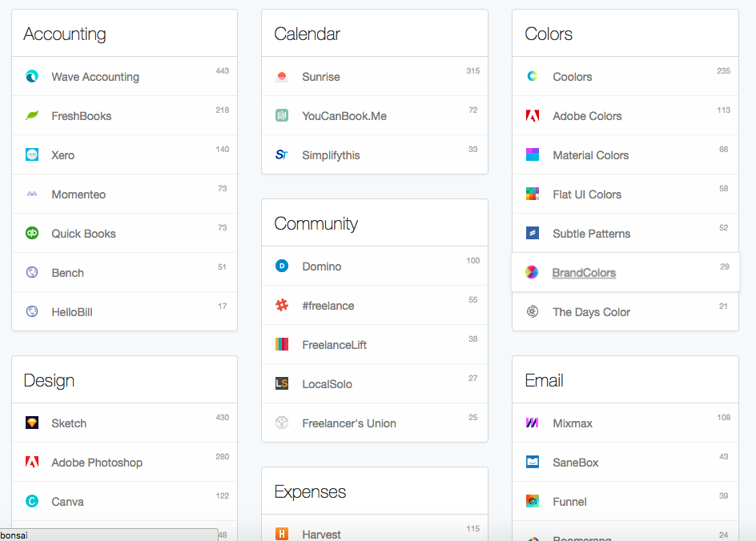756x541 pixels.
Task: Click the FreshBooks leaf icon
Action: 32,115
